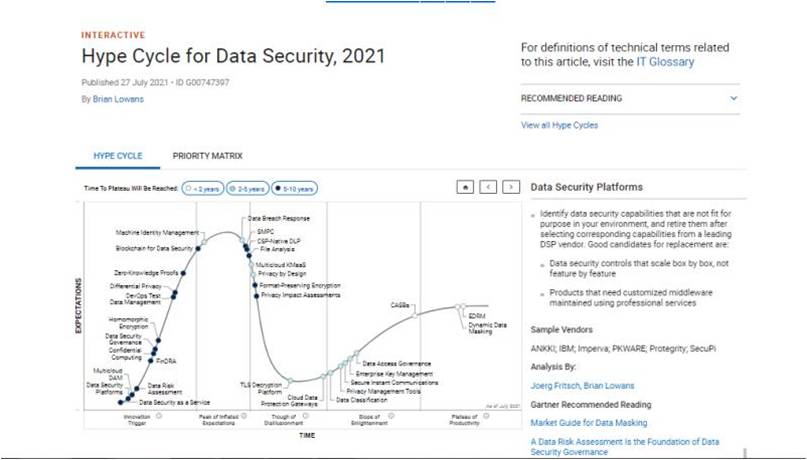Click info icon beside Peak of Inflated Expectations
This screenshot has height=460, width=807.
coord(217,414)
